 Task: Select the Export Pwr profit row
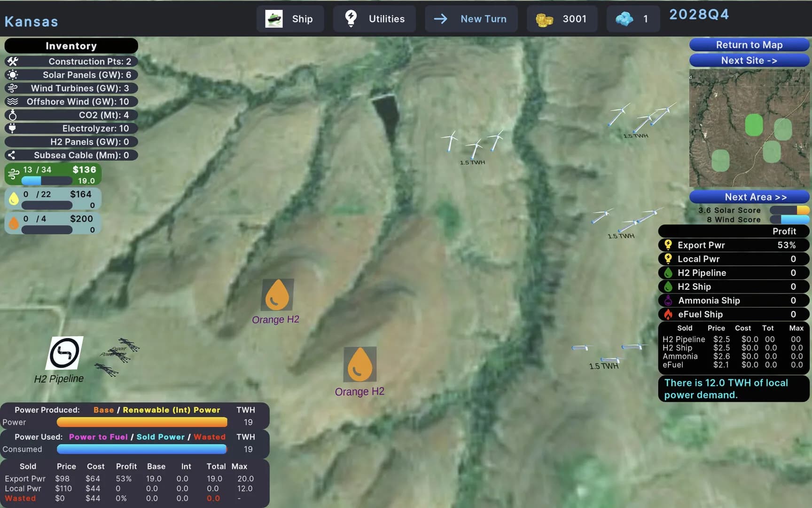pos(733,245)
